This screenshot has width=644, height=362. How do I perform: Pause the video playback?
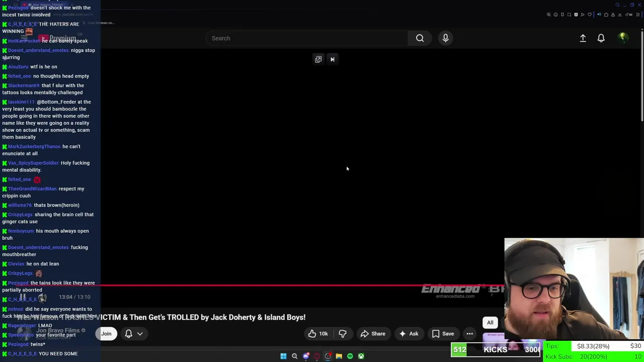(23, 297)
